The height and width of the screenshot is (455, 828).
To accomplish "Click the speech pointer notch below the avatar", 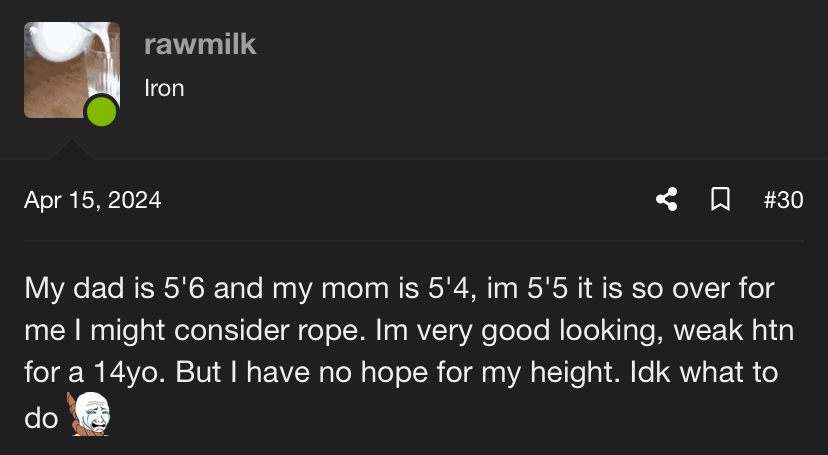I will click(x=71, y=150).
